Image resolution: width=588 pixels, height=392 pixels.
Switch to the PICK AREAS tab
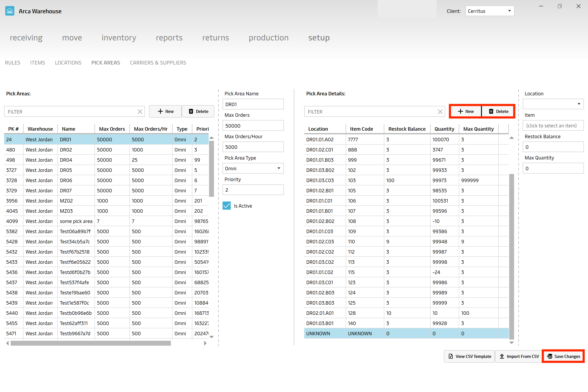(106, 63)
